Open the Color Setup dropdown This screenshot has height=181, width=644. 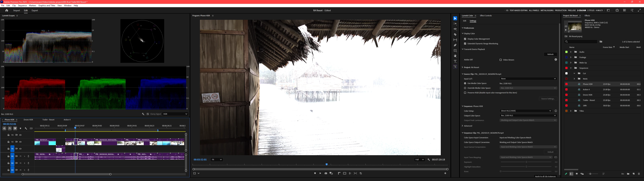[x=526, y=111]
